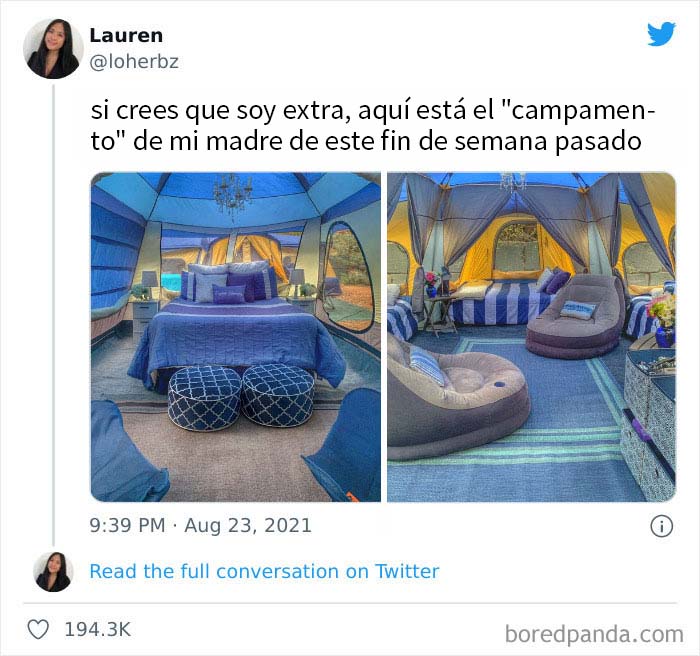The width and height of the screenshot is (700, 656).
Task: Click the patterned poufs in left photo
Action: coord(241,397)
